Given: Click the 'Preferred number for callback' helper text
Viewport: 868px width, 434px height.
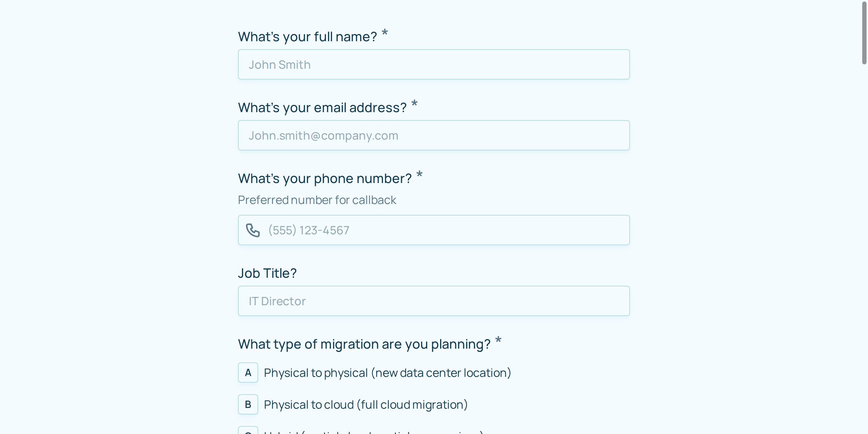Looking at the screenshot, I should [x=317, y=200].
